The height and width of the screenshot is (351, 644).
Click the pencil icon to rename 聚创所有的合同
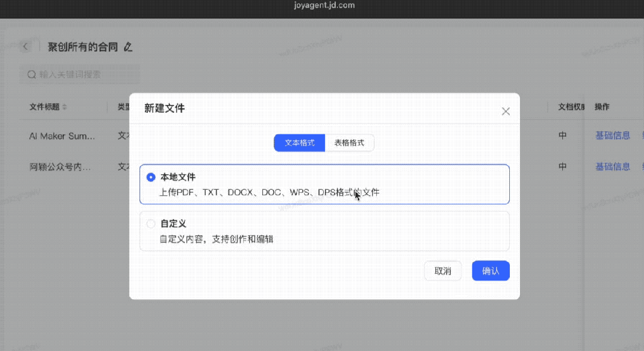(128, 47)
